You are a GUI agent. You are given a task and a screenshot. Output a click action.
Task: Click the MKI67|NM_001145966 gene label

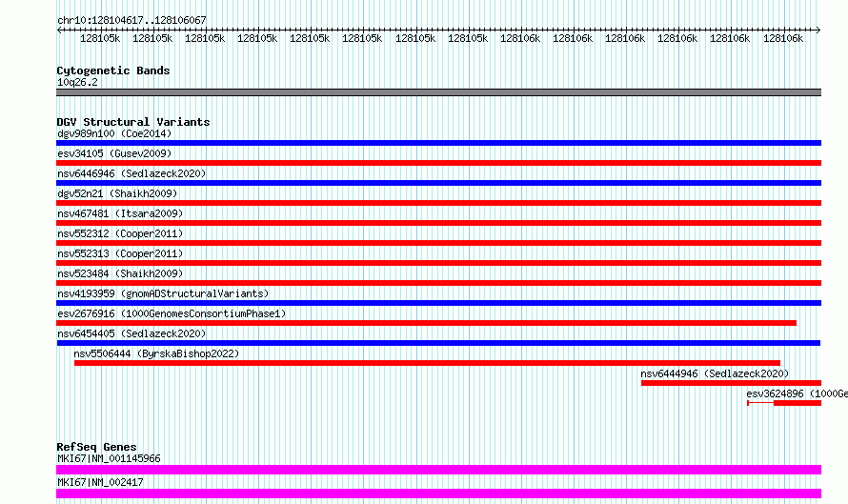(x=109, y=458)
